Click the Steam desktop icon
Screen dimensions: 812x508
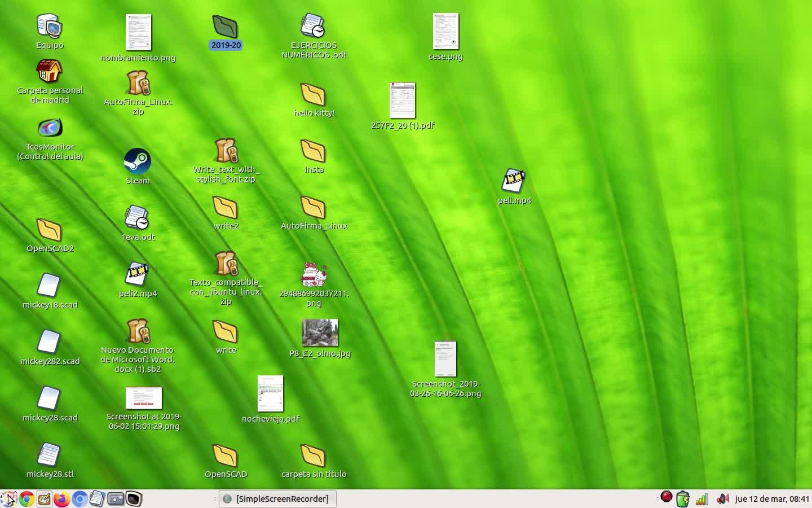pos(138,162)
